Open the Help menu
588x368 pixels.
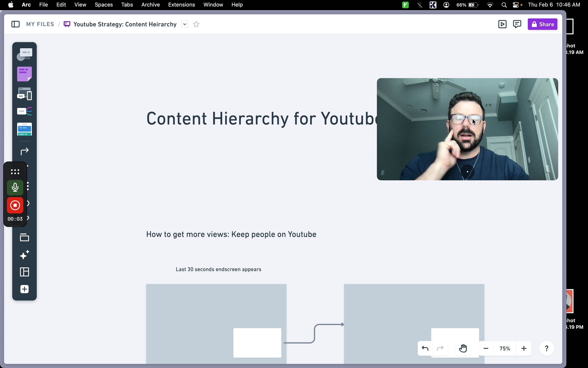tap(237, 5)
